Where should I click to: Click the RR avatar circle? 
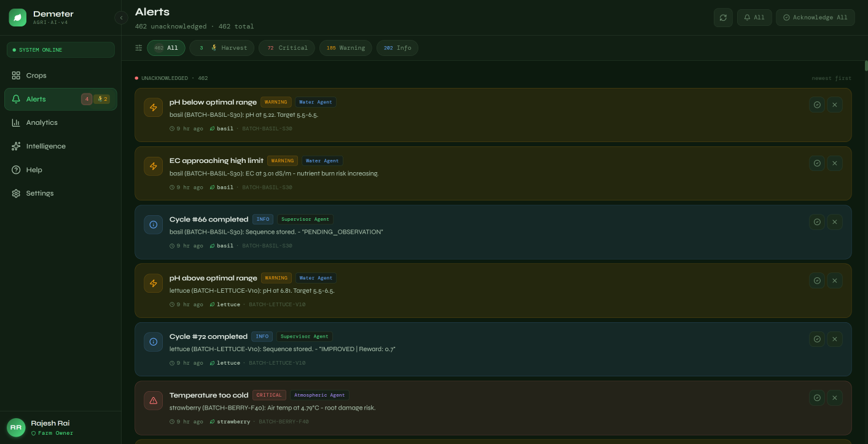pos(16,427)
